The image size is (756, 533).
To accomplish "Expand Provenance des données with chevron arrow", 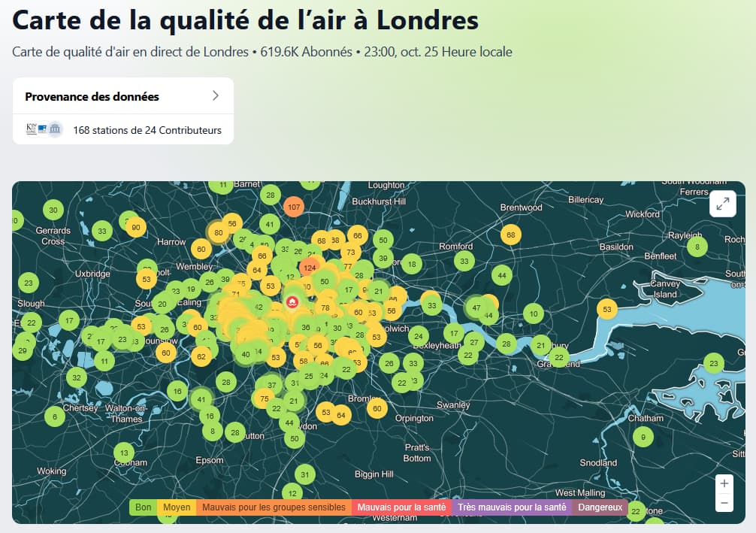I will point(216,95).
